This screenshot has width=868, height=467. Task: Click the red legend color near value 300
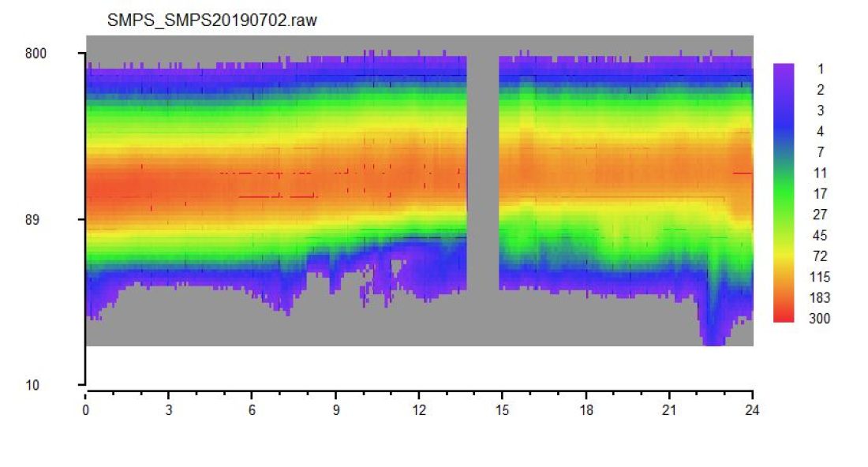(784, 316)
